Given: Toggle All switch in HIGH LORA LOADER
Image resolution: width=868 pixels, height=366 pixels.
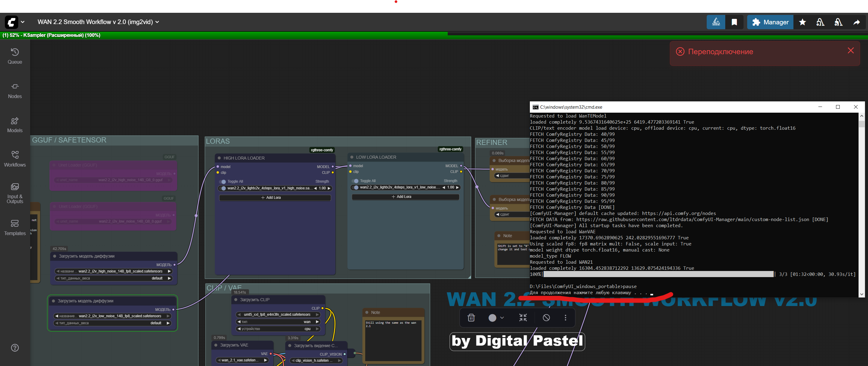Looking at the screenshot, I should (x=223, y=182).
